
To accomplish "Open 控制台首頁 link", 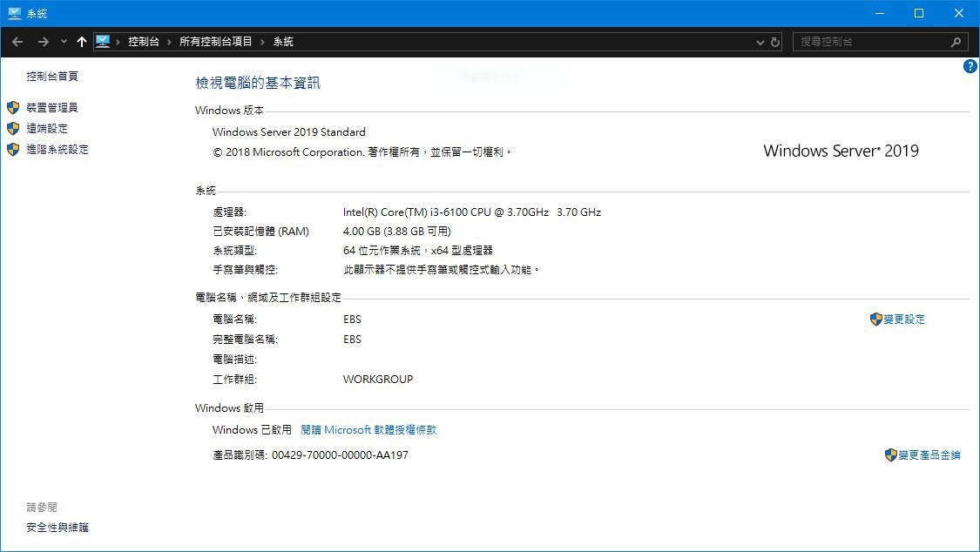I will [x=52, y=76].
